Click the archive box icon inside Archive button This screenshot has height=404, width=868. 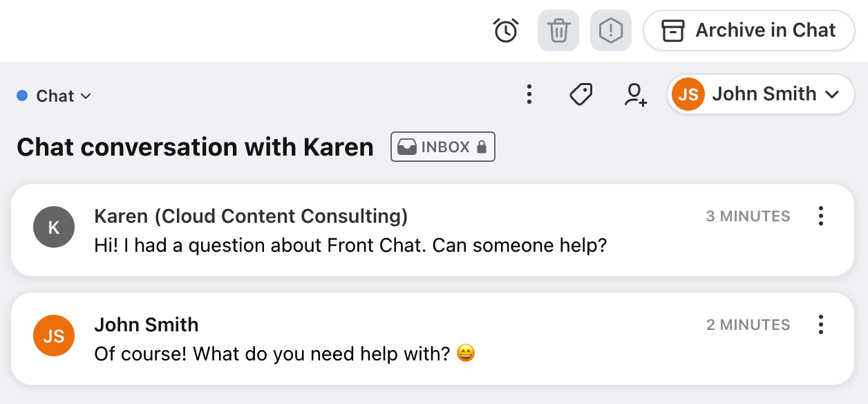[673, 30]
